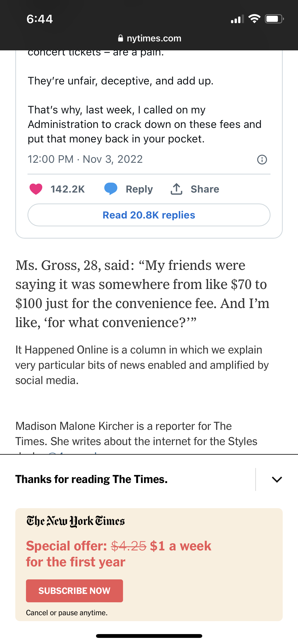Tap the 142.2K likes count
Viewport: 298px width, 644px height.
click(x=67, y=189)
